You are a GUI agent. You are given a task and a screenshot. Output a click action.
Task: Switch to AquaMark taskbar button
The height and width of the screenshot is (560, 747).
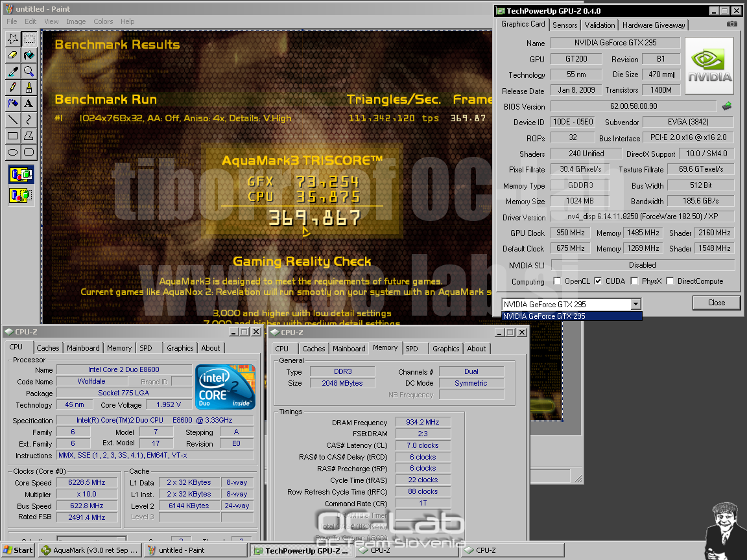pyautogui.click(x=91, y=550)
